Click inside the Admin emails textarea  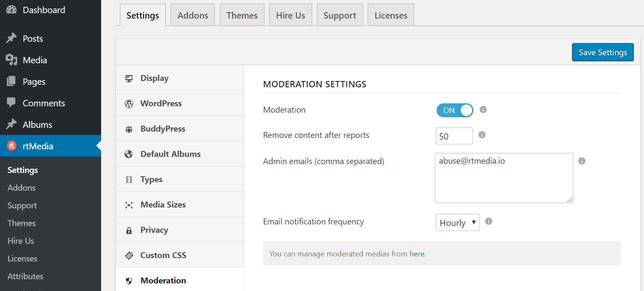pos(503,178)
